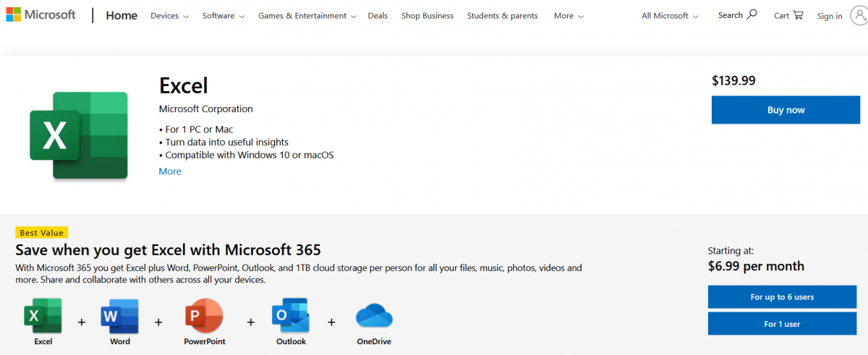Click the More link under Excel description
Screen dimensions: 868x355
pos(170,171)
